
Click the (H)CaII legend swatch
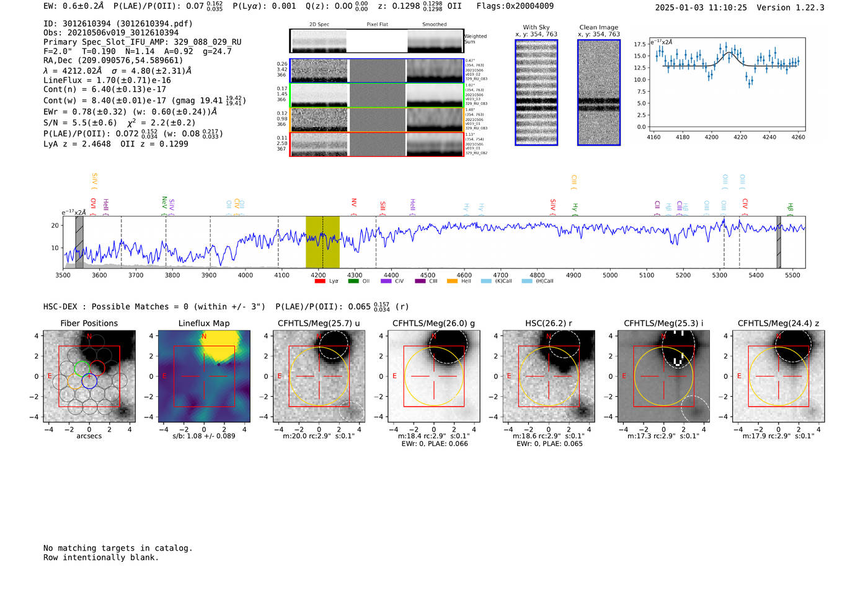tap(527, 281)
